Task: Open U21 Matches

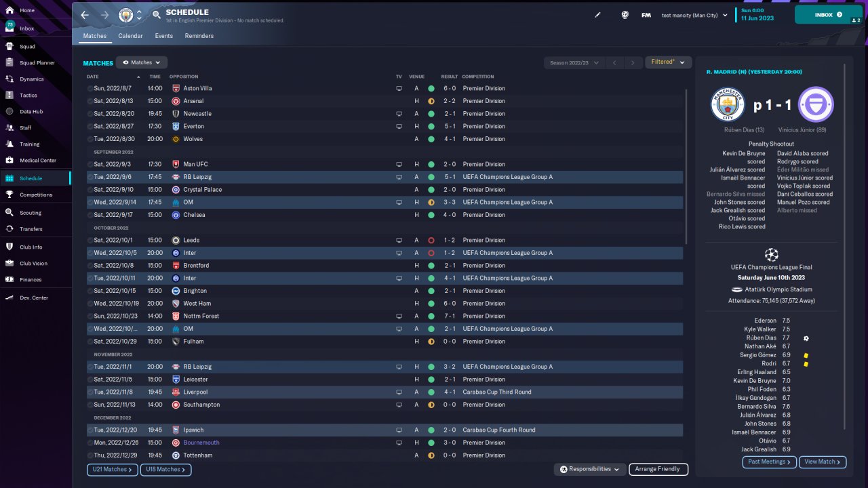Action: [113, 469]
